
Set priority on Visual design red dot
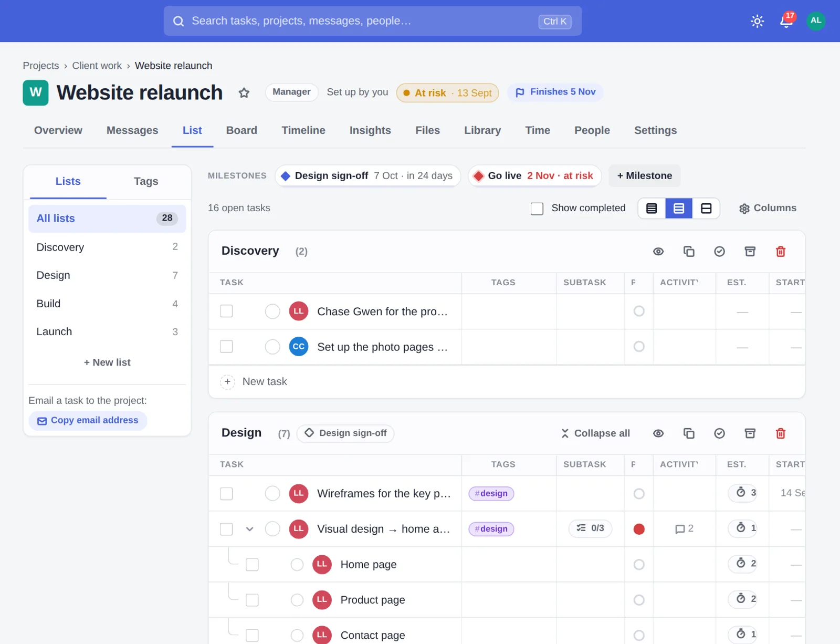pyautogui.click(x=638, y=529)
